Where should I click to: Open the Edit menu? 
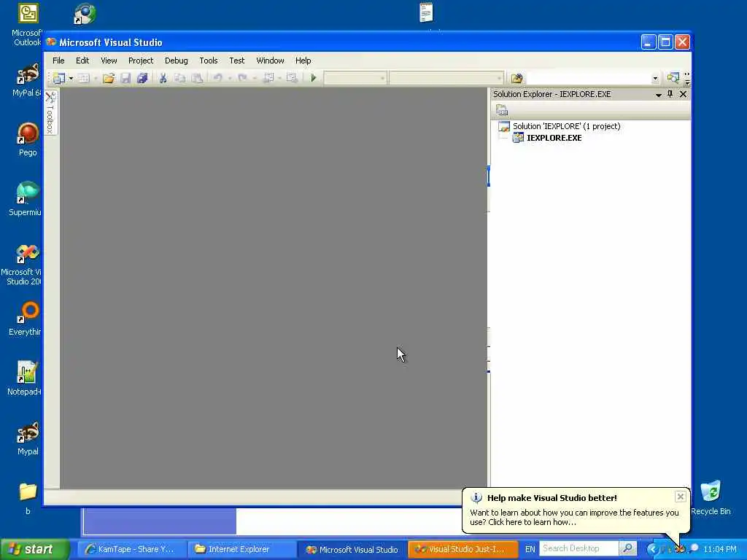click(82, 61)
